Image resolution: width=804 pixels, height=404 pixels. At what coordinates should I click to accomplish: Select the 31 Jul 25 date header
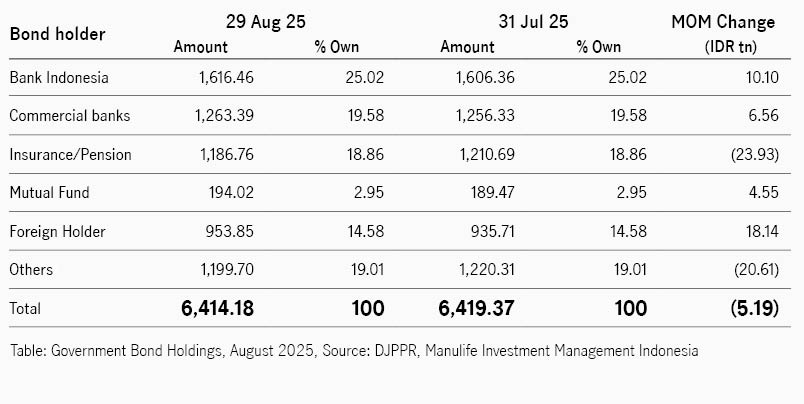pyautogui.click(x=533, y=22)
